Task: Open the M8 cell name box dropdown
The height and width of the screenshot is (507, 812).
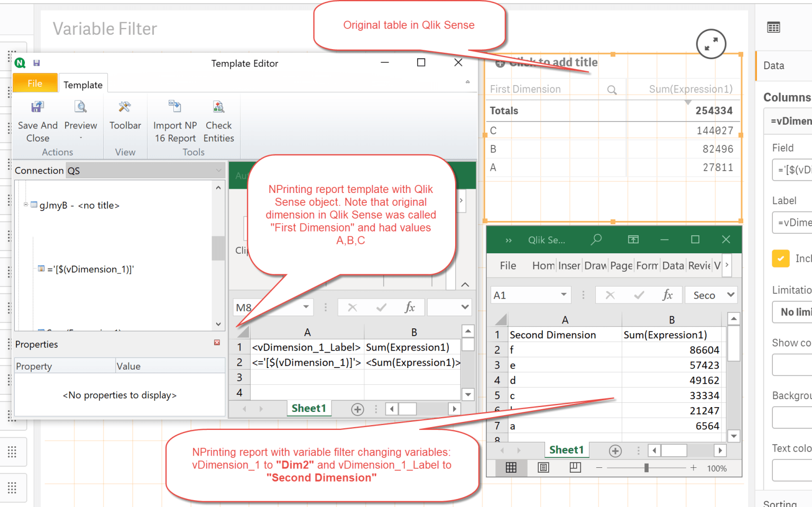Action: (x=306, y=307)
